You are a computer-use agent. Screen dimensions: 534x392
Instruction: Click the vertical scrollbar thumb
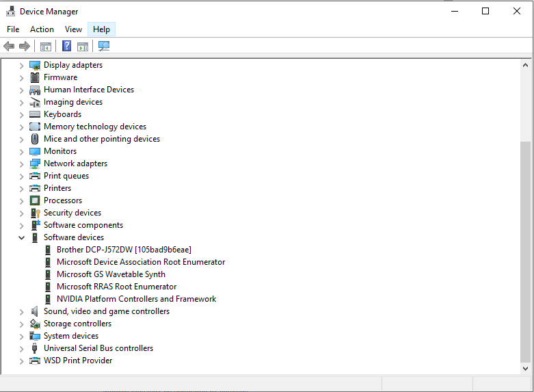click(525, 252)
